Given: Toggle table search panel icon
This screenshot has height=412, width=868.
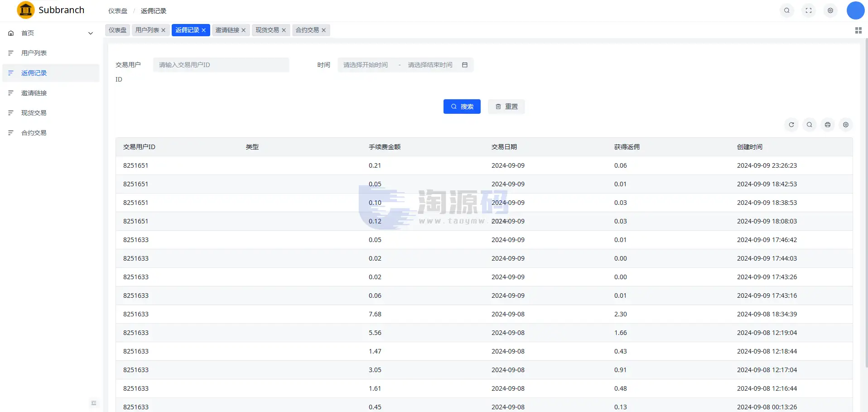Looking at the screenshot, I should [x=810, y=125].
